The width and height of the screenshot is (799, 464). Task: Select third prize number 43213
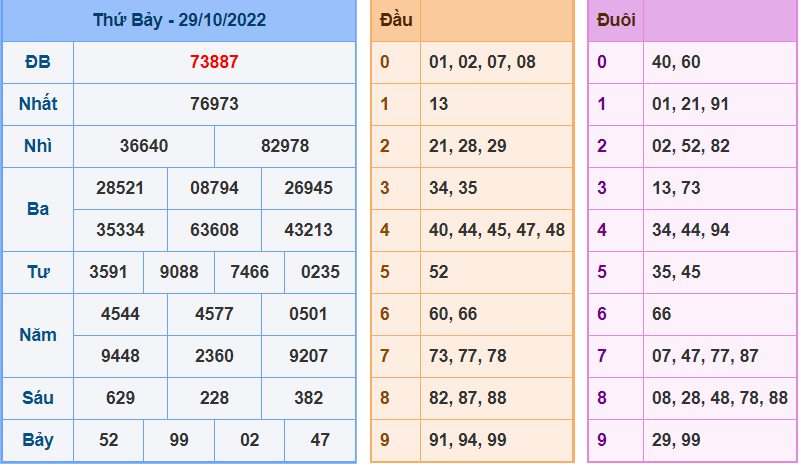pyautogui.click(x=308, y=230)
